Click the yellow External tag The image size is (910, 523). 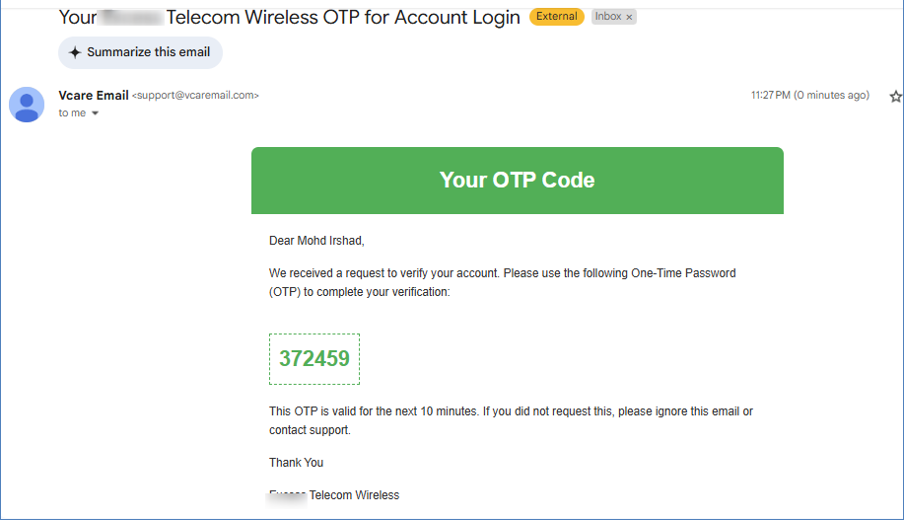(557, 17)
